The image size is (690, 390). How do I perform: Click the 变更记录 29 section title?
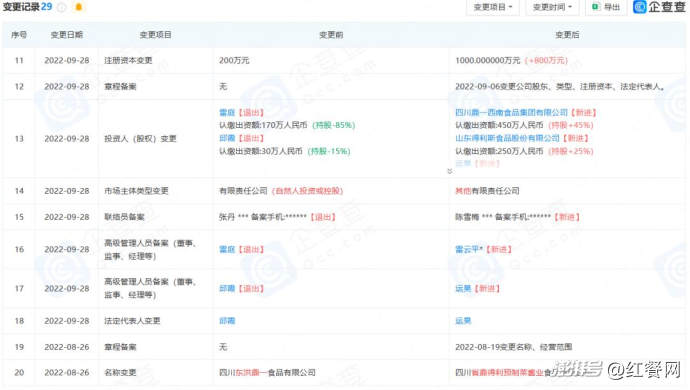pyautogui.click(x=27, y=7)
